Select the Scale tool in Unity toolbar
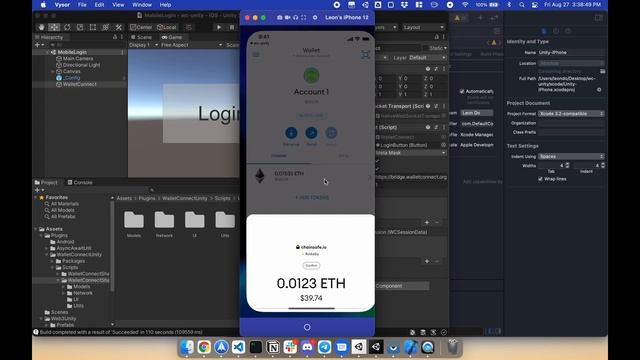Viewport: 640px width, 360px height. [x=80, y=27]
